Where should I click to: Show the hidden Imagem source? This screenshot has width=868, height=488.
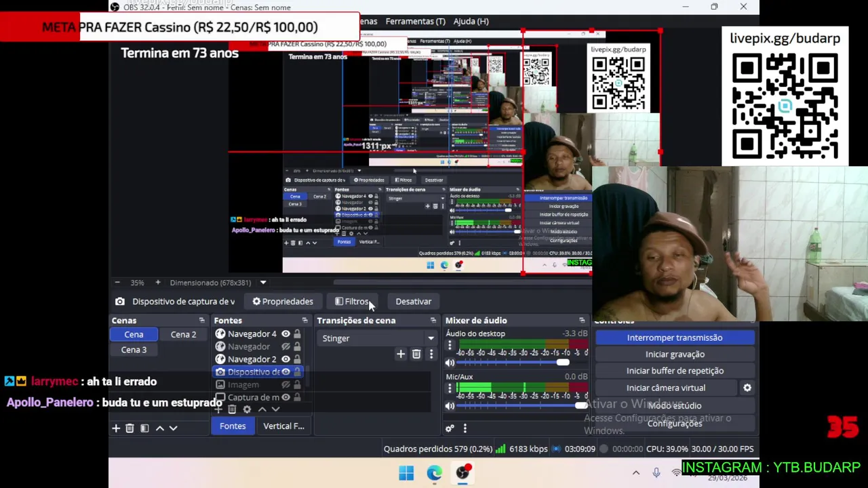point(285,385)
